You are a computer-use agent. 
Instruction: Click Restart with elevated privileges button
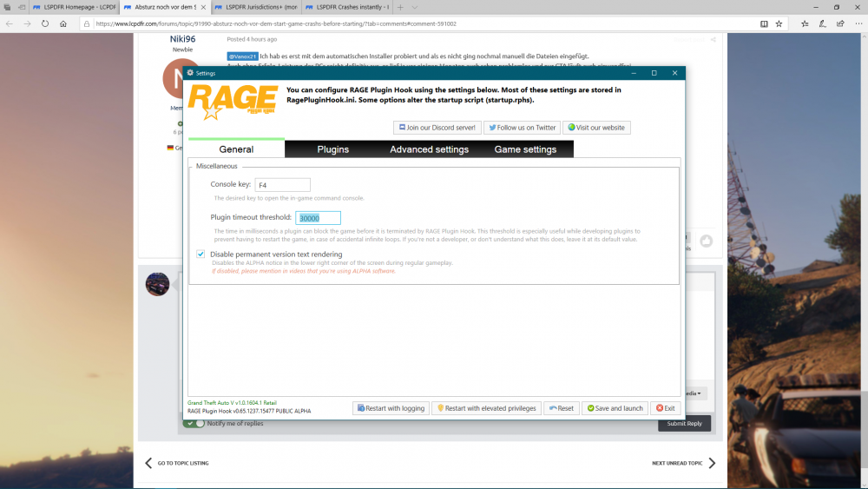coord(487,408)
